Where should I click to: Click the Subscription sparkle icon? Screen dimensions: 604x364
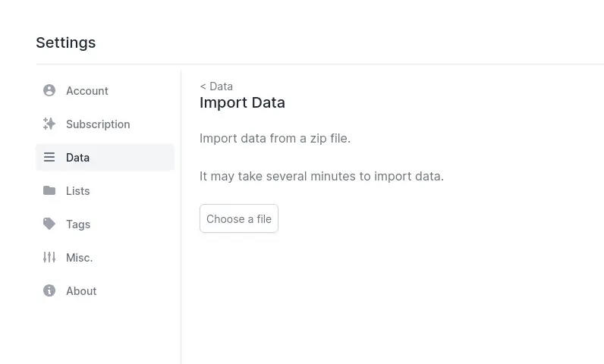pos(49,124)
